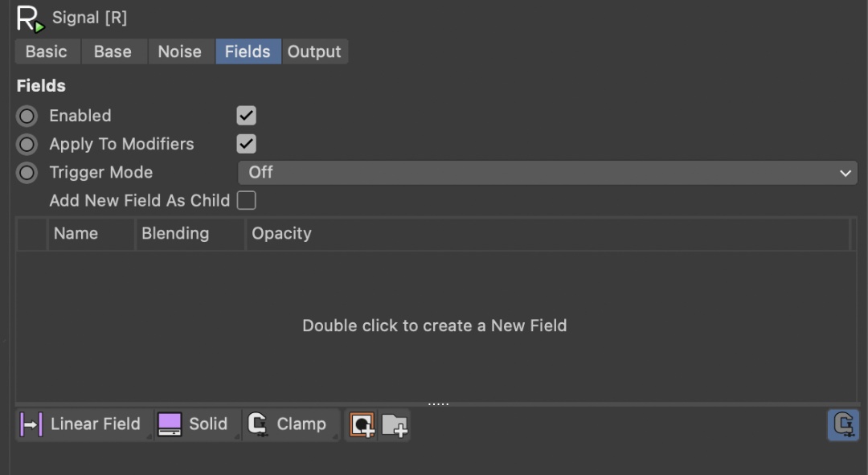
Task: Open the Trigger Mode dropdown
Action: (548, 172)
